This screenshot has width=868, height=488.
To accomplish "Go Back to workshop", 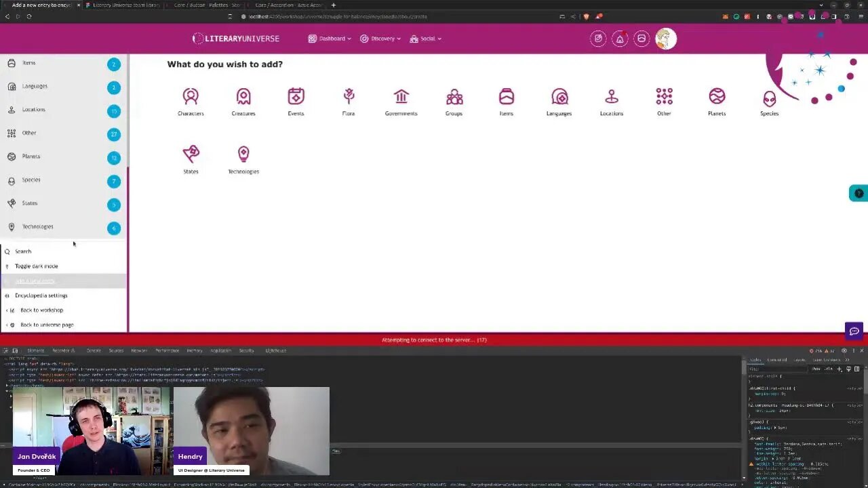I will (41, 310).
